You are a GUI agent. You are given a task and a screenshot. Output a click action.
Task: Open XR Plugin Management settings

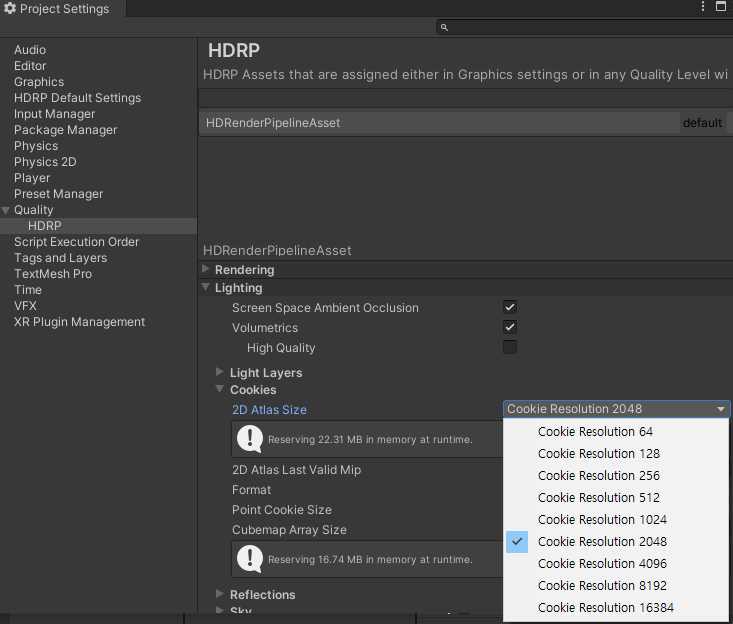[x=79, y=322]
